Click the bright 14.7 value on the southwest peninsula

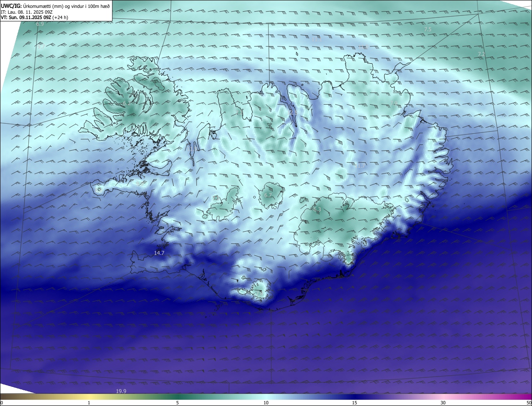(160, 253)
